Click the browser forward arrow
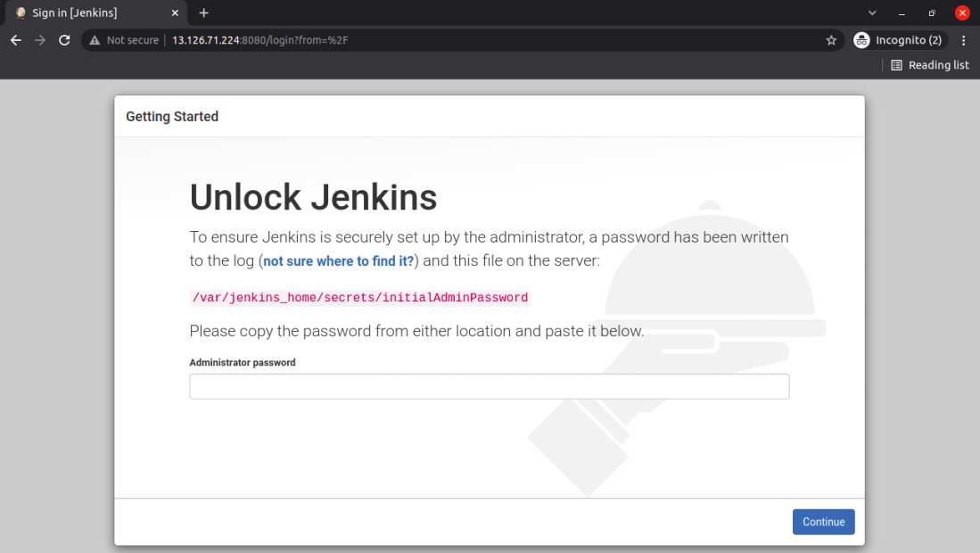This screenshot has height=553, width=980. click(40, 40)
